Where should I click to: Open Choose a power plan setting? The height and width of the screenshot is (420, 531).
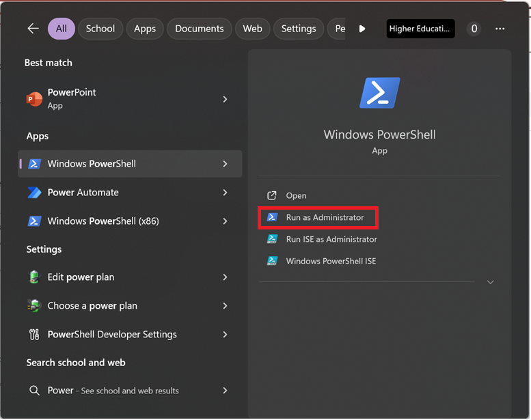[130, 305]
